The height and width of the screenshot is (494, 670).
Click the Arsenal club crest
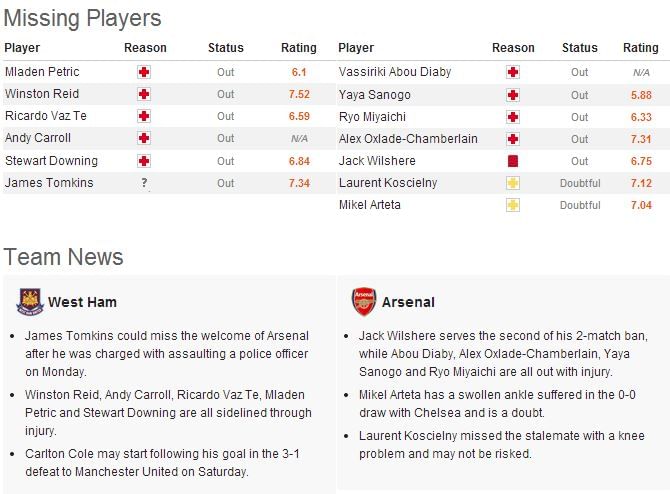364,302
